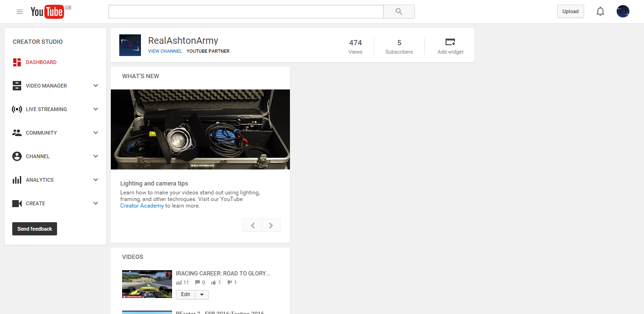Follow the Creator Academy link
The width and height of the screenshot is (644, 314).
142,206
